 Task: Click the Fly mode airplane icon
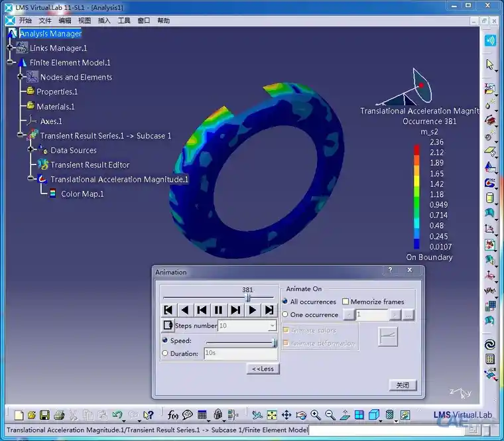click(257, 415)
